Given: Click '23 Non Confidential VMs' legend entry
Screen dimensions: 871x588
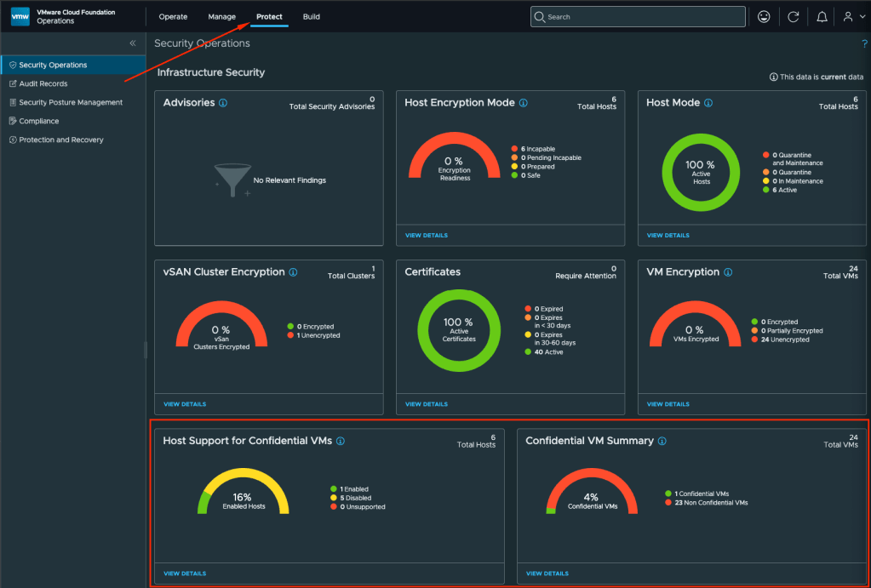Looking at the screenshot, I should tap(707, 503).
